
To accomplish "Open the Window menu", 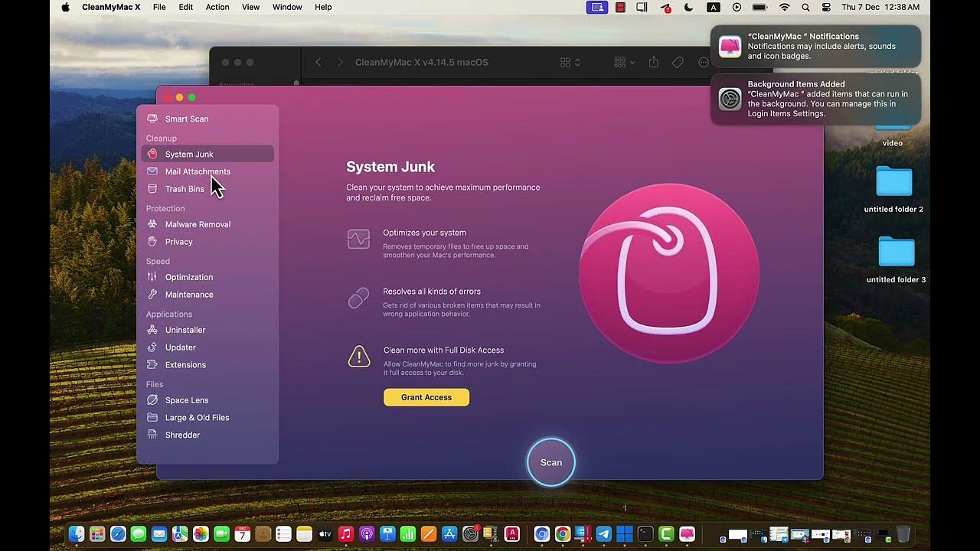I will [287, 7].
